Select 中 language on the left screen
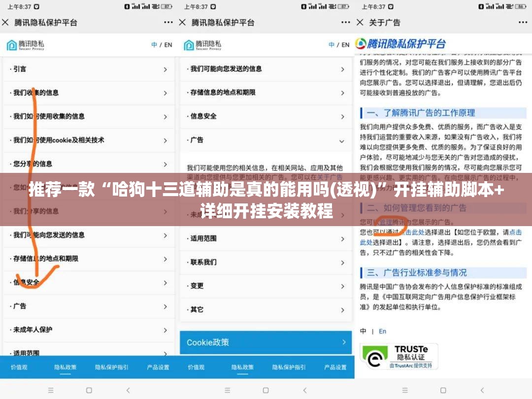Screen dimensions: 532x399 tap(154, 45)
